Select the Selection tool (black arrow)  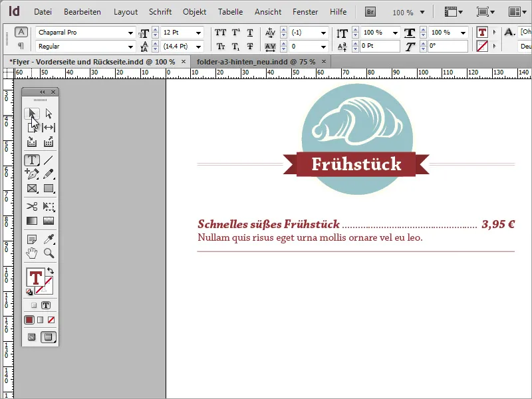tap(32, 113)
